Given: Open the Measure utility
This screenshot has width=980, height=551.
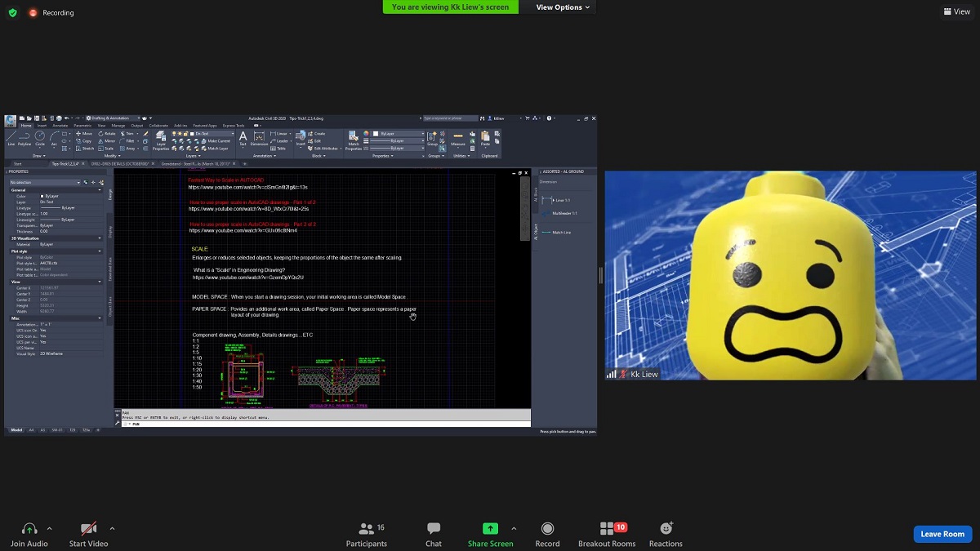Looking at the screenshot, I should [458, 138].
